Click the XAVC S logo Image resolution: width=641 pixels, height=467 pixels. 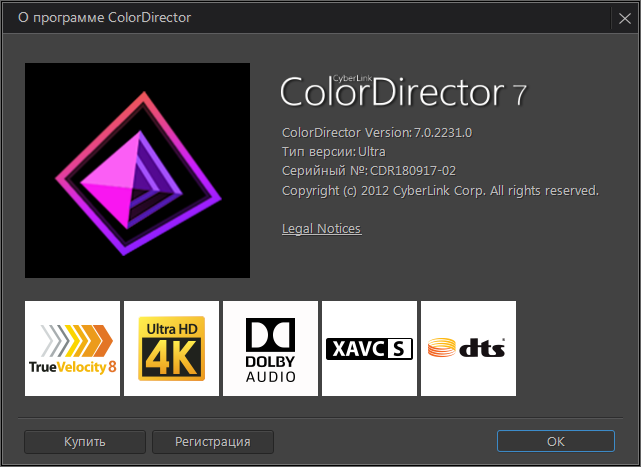coord(369,348)
